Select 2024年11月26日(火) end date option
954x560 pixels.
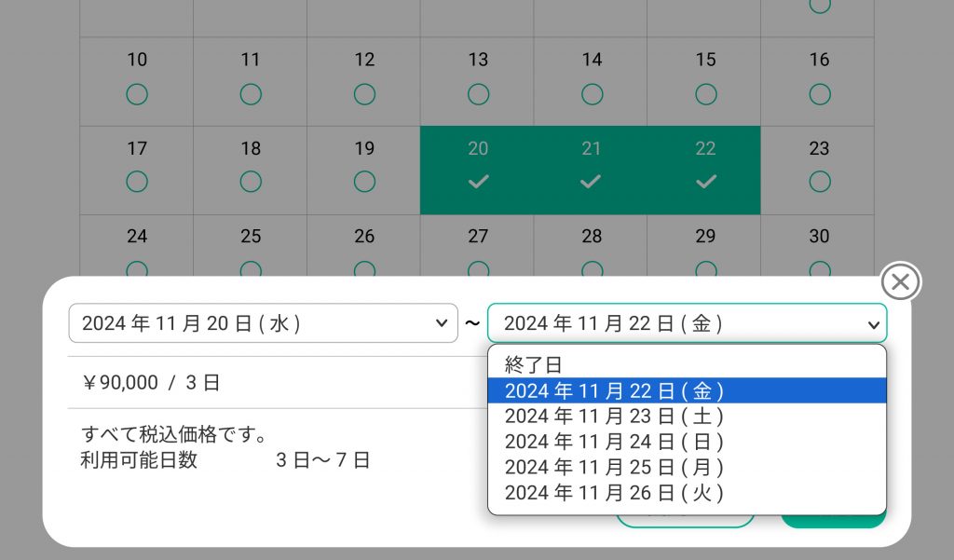point(614,492)
